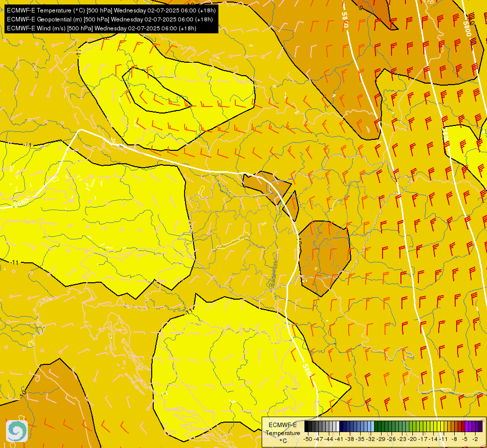The height and width of the screenshot is (448, 487).
Task: Click the 5800 contour label
Action: [467, 28]
